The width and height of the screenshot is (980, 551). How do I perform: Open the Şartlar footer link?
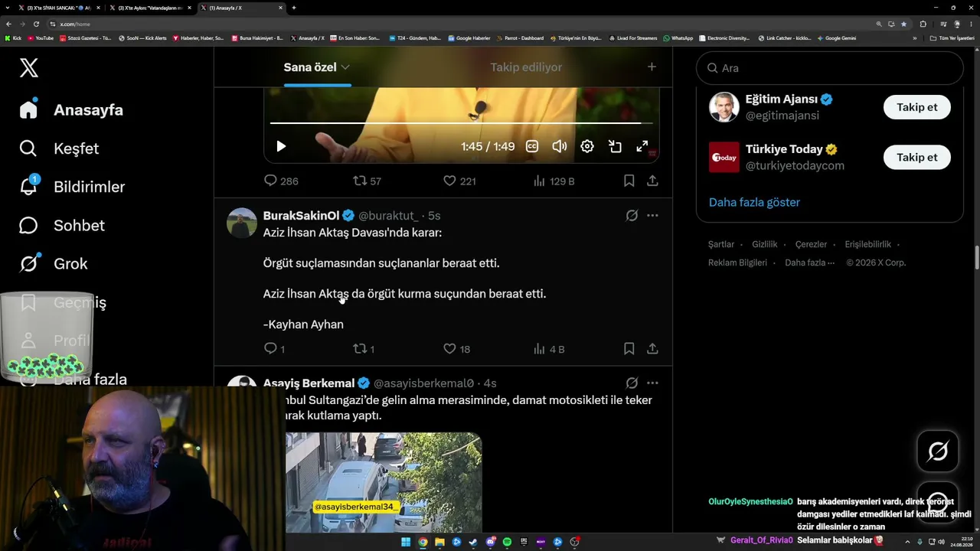(721, 244)
